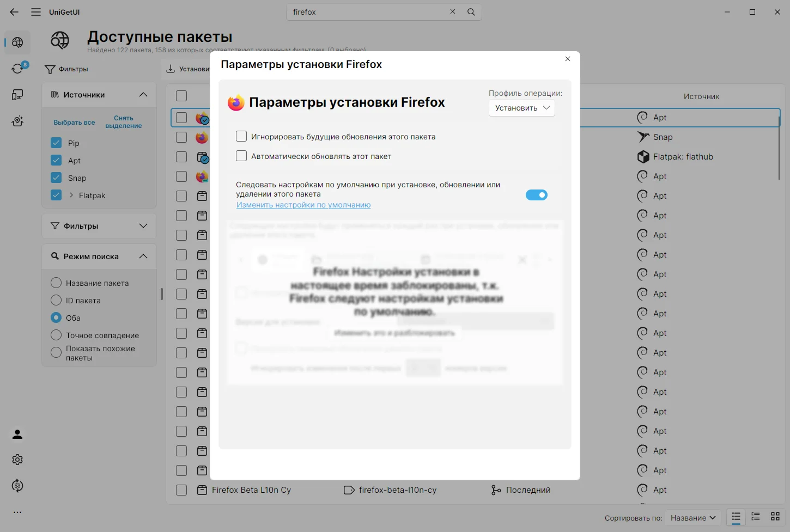Tick the select-all packages header checkbox
Image resolution: width=790 pixels, height=532 pixels.
(x=181, y=96)
